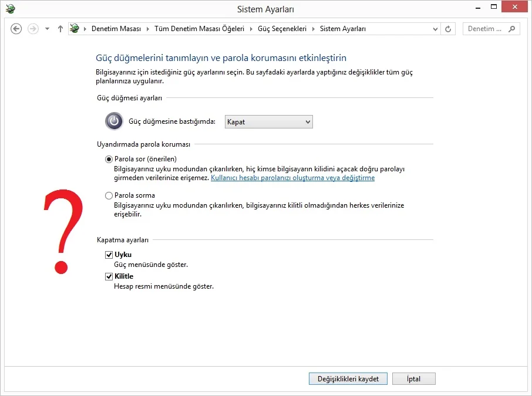Image resolution: width=532 pixels, height=396 pixels.
Task: Select the 'Parola sor (önerilen)' option
Action: (109, 159)
